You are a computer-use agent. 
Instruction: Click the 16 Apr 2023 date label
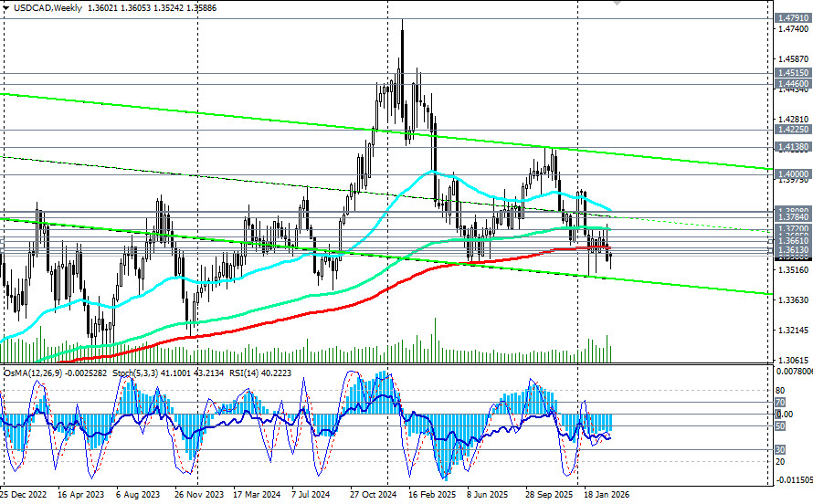pos(81,495)
